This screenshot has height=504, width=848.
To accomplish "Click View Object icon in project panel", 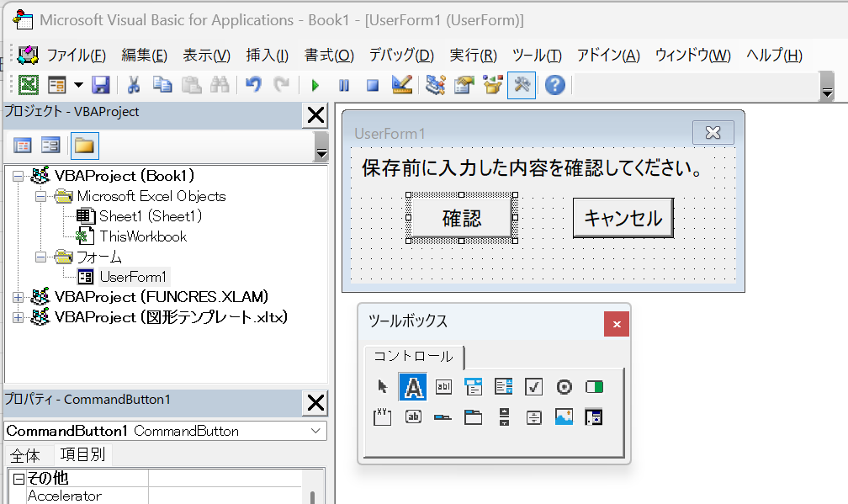I will 50,146.
